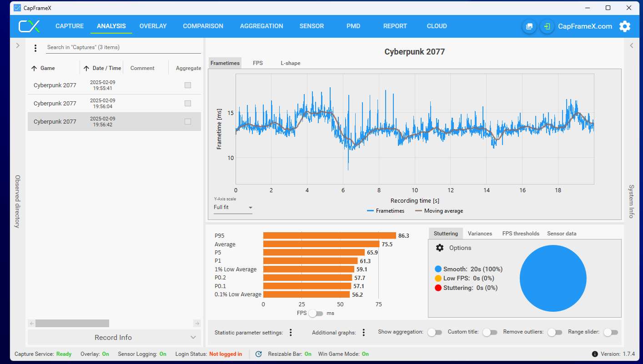Open Statistic parameter settings three-dot menu

coord(291,333)
